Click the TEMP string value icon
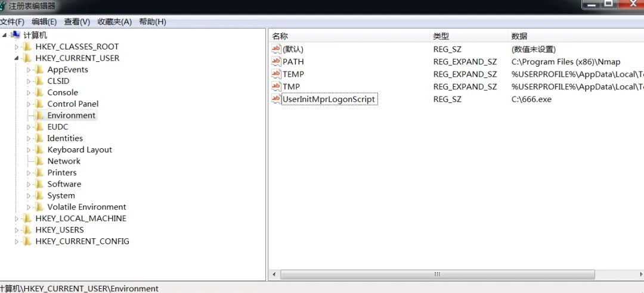 [277, 74]
